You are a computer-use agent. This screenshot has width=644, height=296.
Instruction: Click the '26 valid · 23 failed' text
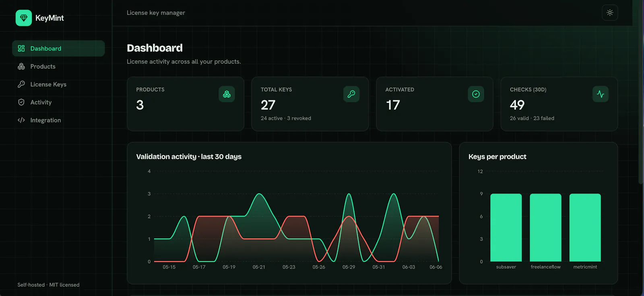pyautogui.click(x=532, y=118)
